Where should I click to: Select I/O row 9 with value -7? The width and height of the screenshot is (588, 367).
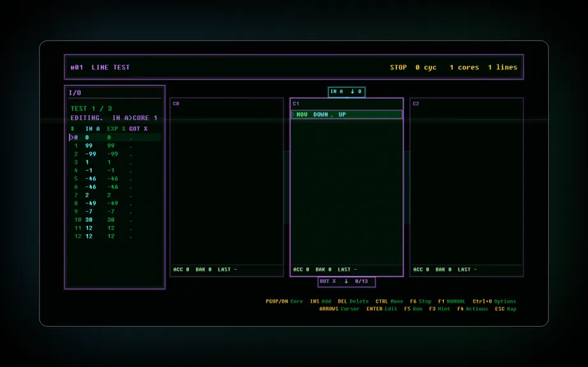pos(115,212)
